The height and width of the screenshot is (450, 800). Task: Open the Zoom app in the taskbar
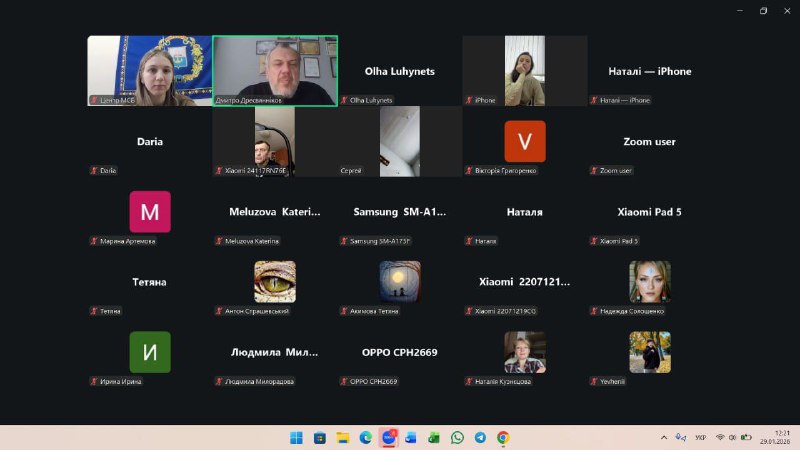(388, 438)
